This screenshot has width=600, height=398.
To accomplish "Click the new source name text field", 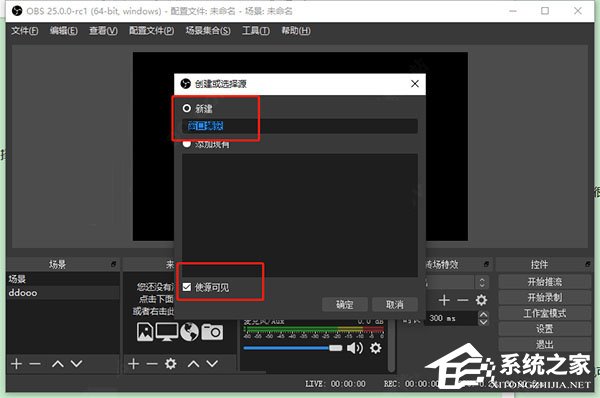I will click(300, 126).
